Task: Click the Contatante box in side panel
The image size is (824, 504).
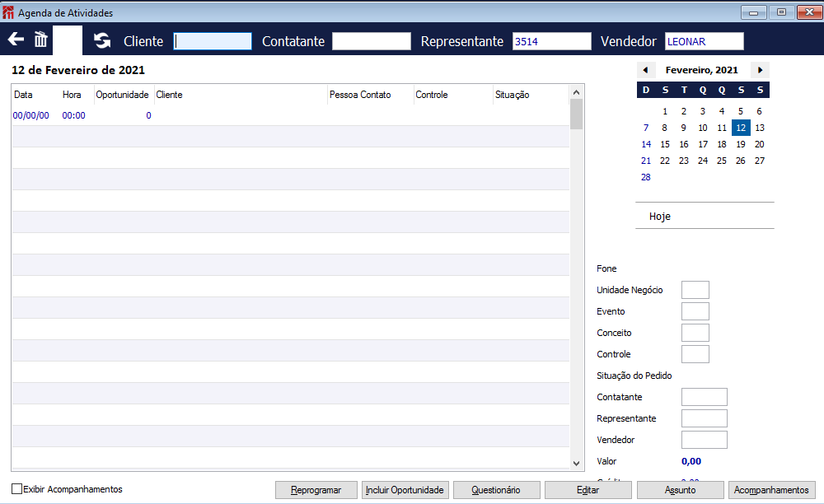Action: [x=705, y=397]
